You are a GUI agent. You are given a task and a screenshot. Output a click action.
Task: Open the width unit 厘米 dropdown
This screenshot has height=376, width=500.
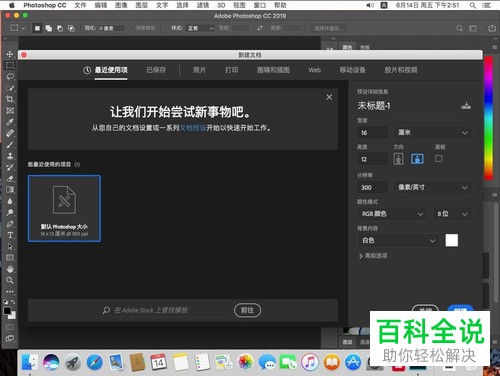click(x=432, y=133)
